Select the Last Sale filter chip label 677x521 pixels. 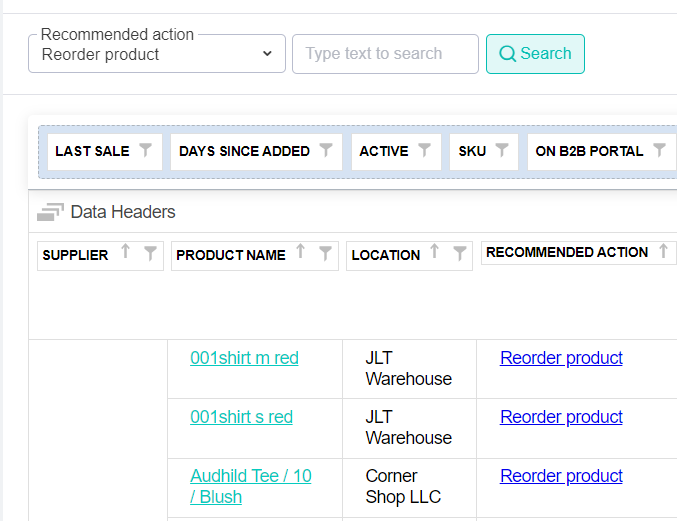click(x=92, y=151)
